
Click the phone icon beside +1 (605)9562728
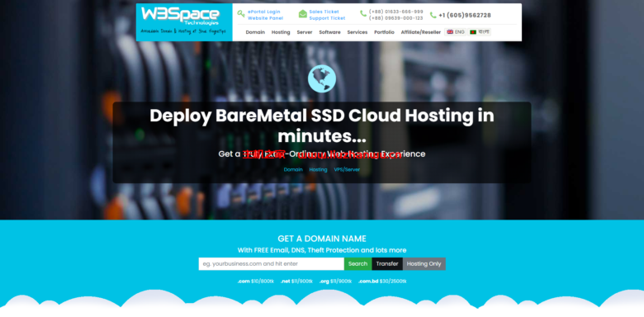point(433,15)
